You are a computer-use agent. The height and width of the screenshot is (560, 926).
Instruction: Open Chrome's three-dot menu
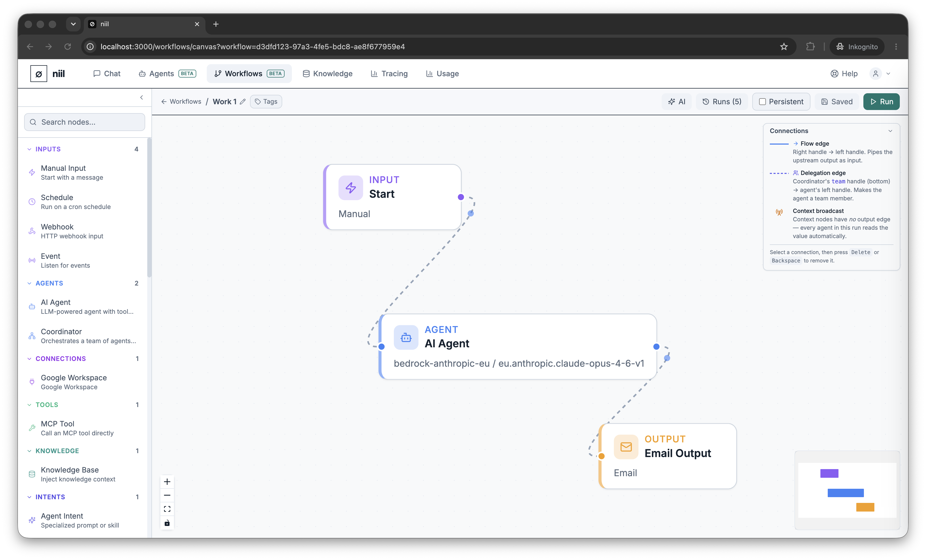coord(896,47)
